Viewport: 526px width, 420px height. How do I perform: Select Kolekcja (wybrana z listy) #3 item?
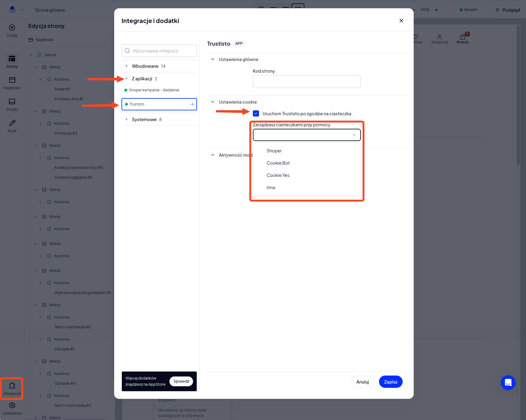pyautogui.click(x=79, y=168)
